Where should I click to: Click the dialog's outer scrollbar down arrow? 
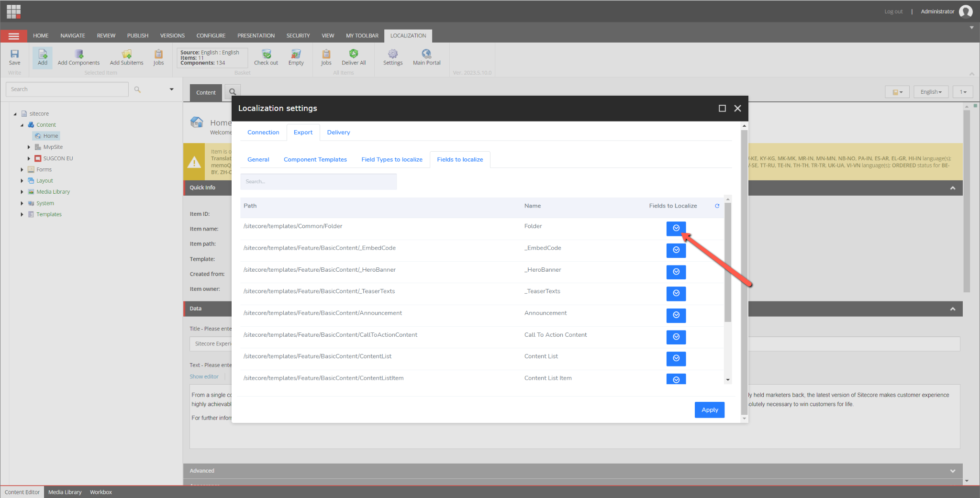(x=744, y=419)
